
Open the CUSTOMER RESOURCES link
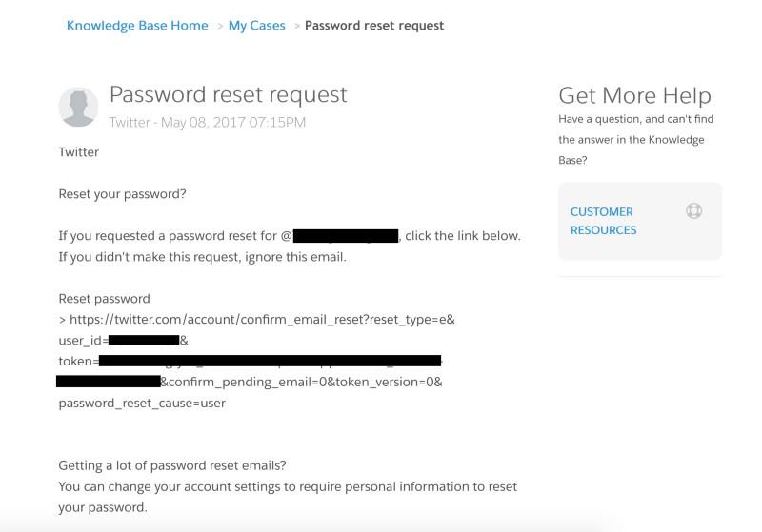[x=603, y=221]
